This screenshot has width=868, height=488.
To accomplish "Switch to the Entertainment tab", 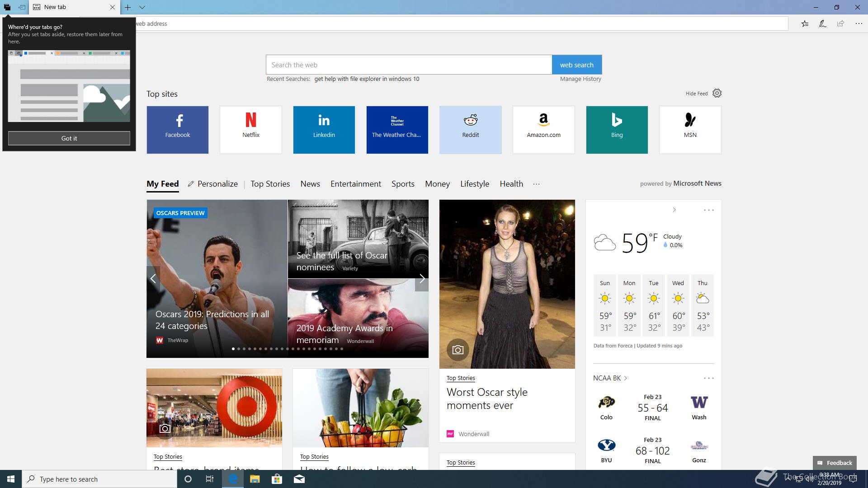I will click(356, 184).
